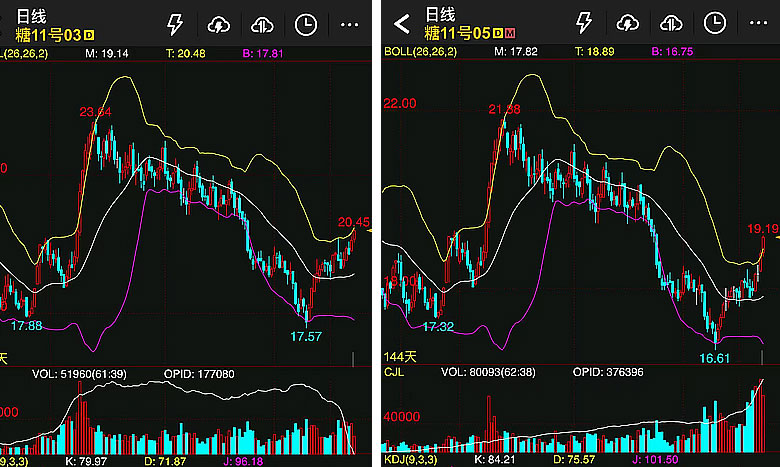Click the 144天 day-range label
This screenshot has height=467, width=780.
tap(400, 357)
